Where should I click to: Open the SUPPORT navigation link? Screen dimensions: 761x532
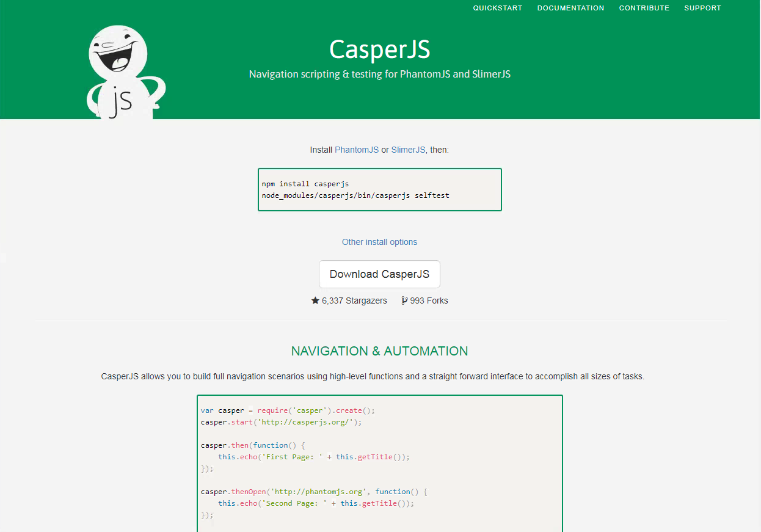(x=702, y=8)
